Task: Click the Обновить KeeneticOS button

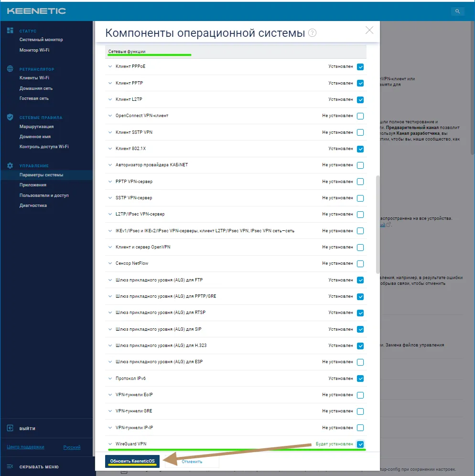Action: [x=132, y=461]
